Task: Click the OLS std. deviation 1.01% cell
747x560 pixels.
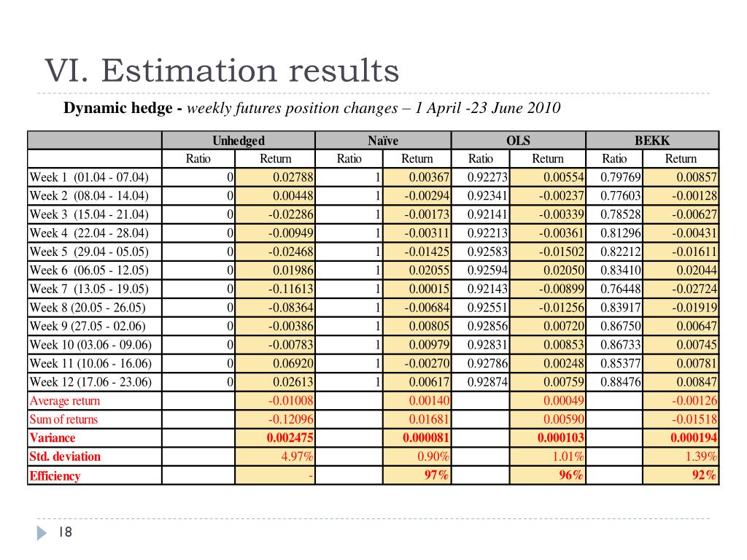Action: point(547,456)
